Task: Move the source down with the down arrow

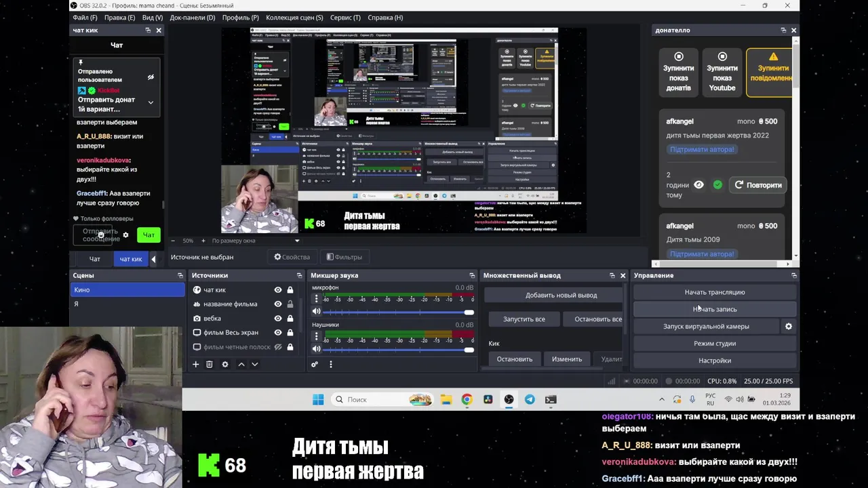Action: coord(255,364)
